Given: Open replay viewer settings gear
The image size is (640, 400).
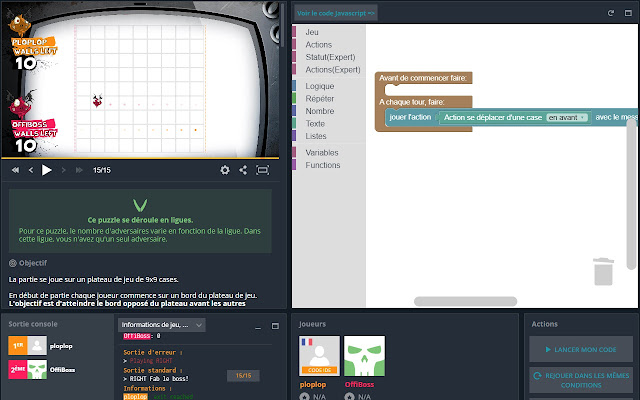Looking at the screenshot, I should point(225,170).
